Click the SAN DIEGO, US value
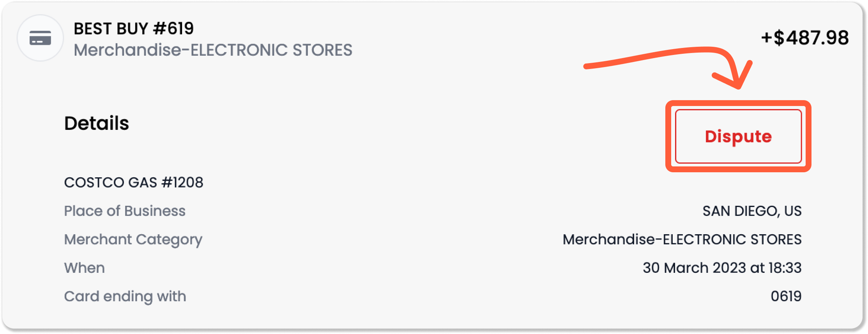The width and height of the screenshot is (868, 334). 752,211
